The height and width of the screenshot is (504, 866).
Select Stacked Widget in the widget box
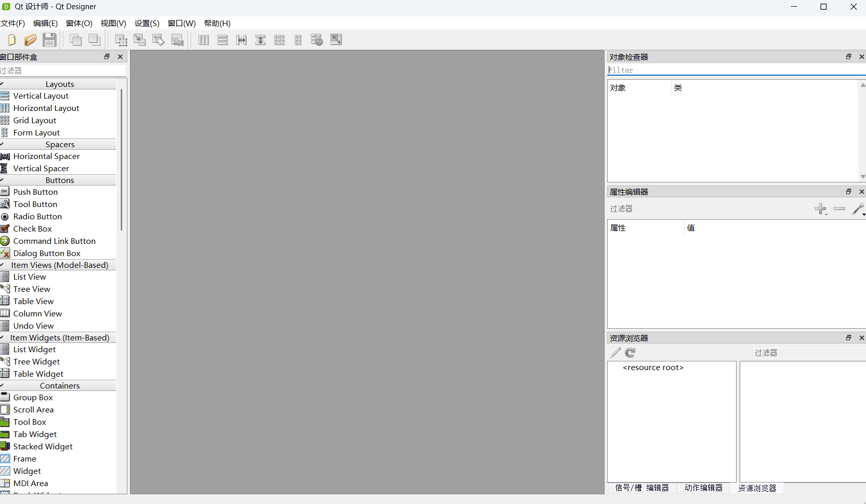43,446
